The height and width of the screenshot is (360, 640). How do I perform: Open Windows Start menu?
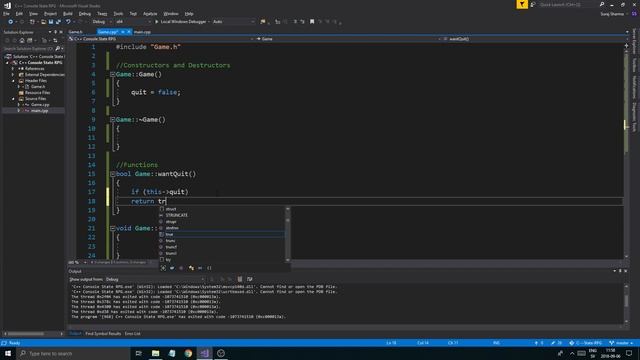pyautogui.click(x=8, y=353)
